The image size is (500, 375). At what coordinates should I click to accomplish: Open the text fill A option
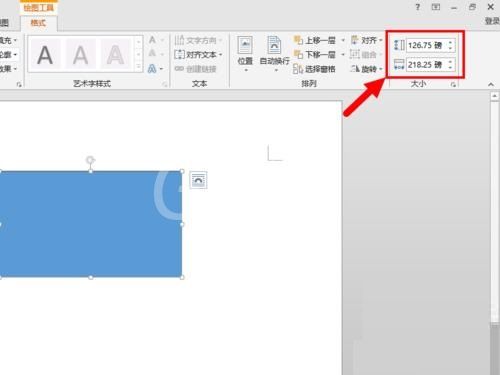click(x=152, y=40)
